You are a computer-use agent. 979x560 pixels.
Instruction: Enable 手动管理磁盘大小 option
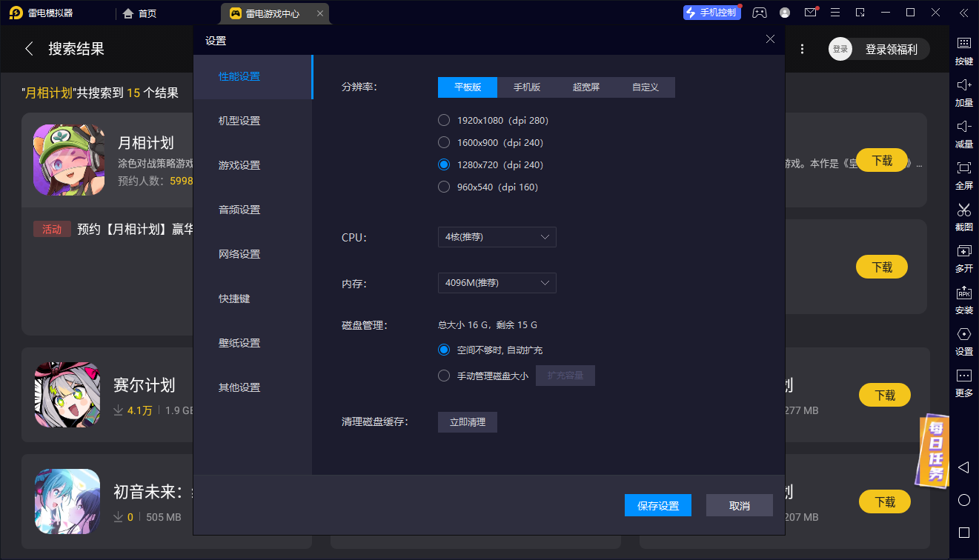coord(444,375)
